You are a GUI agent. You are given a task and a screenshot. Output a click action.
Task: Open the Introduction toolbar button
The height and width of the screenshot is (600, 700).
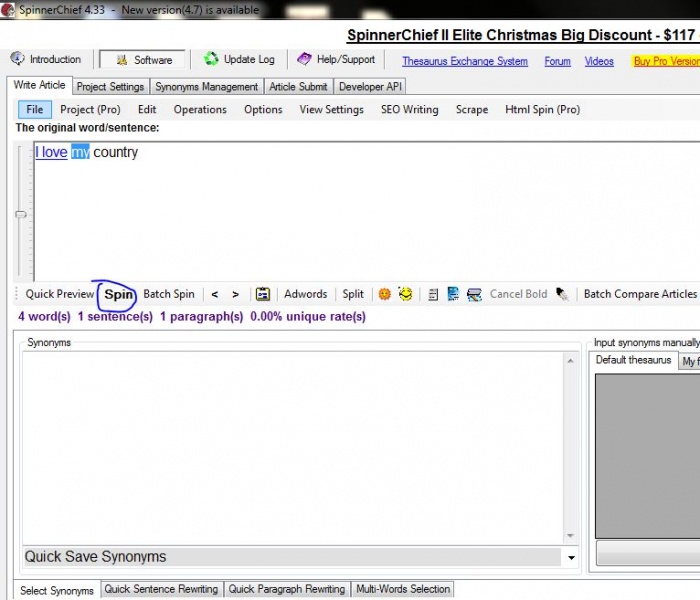[x=46, y=59]
